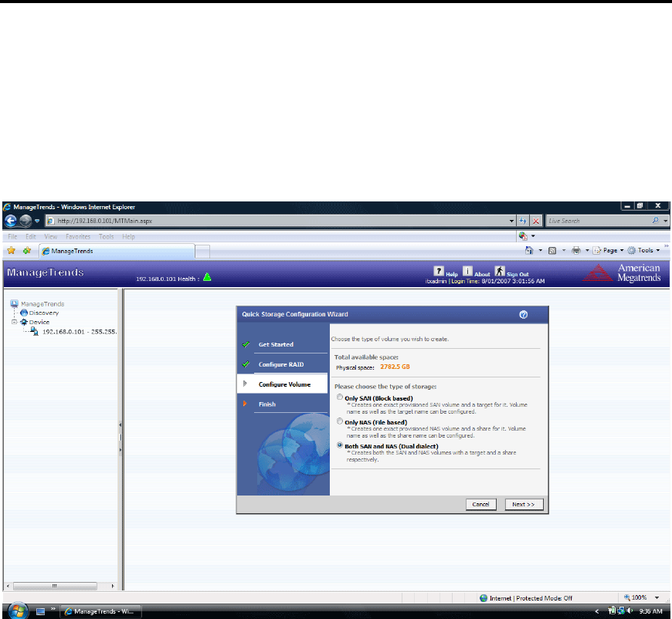
Task: Collapse the Device tree node
Action: tap(14, 322)
